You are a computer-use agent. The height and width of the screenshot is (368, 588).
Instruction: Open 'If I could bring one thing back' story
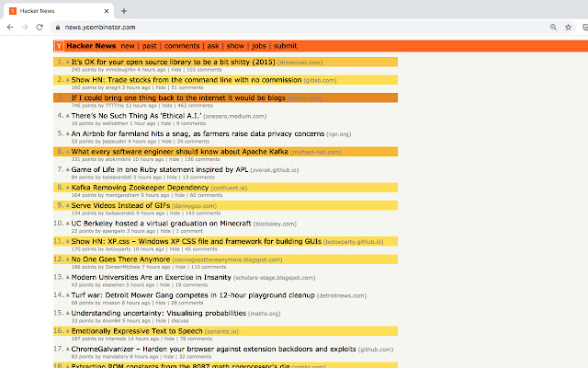pyautogui.click(x=178, y=98)
